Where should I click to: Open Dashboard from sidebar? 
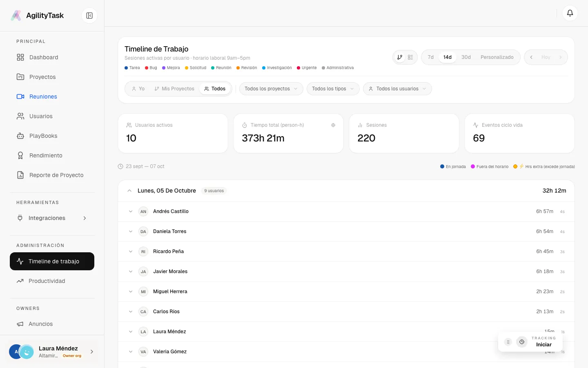(52, 57)
